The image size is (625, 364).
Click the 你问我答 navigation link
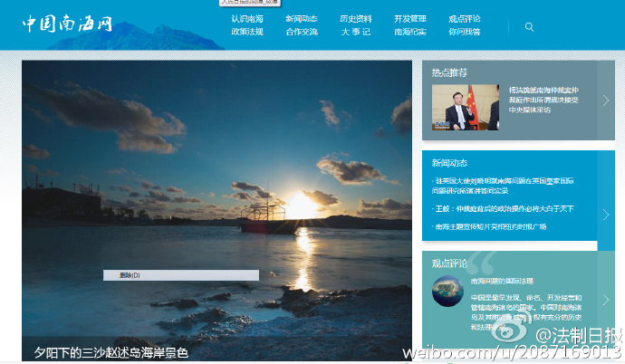(465, 32)
